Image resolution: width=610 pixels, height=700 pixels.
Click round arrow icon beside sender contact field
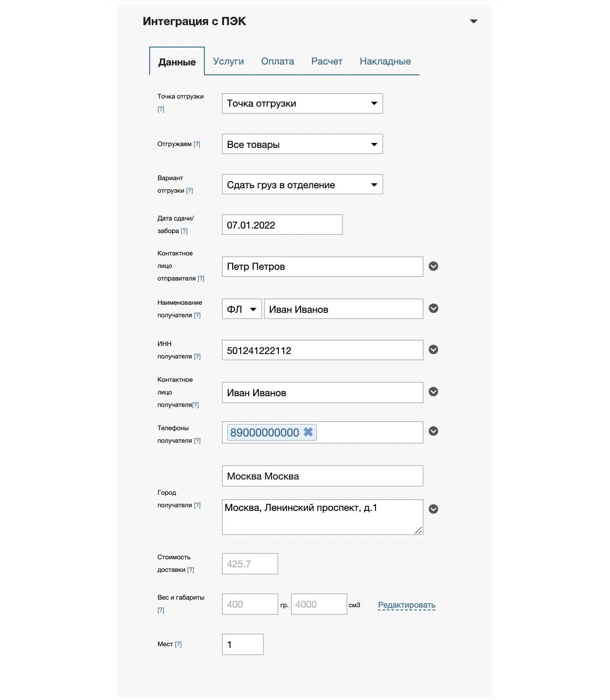(x=433, y=266)
